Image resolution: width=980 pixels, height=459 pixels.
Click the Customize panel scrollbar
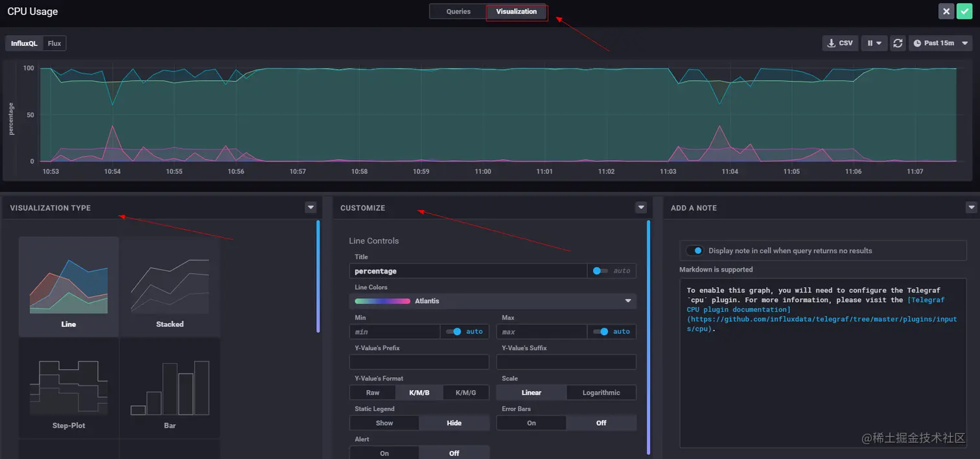click(x=648, y=337)
